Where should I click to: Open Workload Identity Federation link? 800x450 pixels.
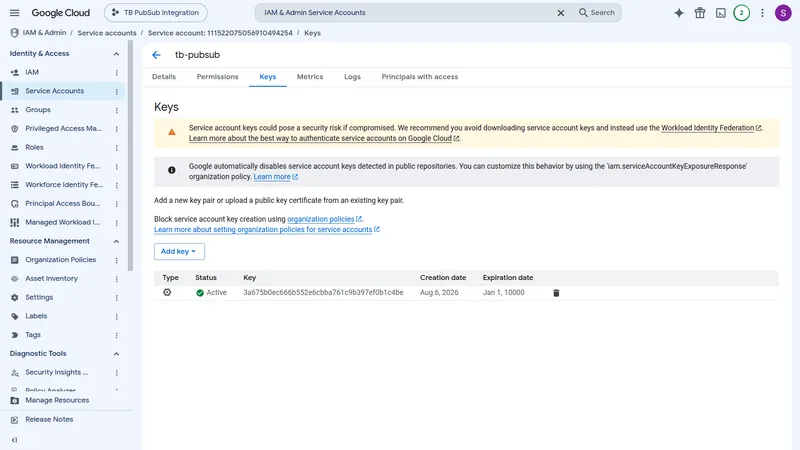[711, 128]
